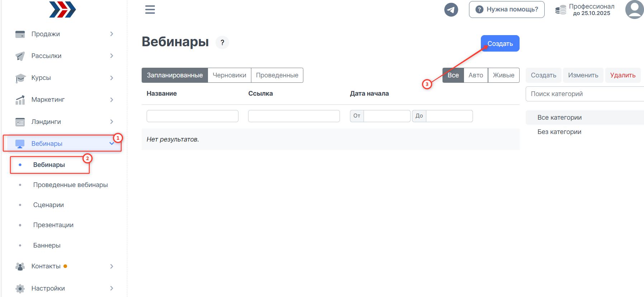Filter webinars by Авто type
This screenshot has height=297, width=644.
(x=475, y=75)
